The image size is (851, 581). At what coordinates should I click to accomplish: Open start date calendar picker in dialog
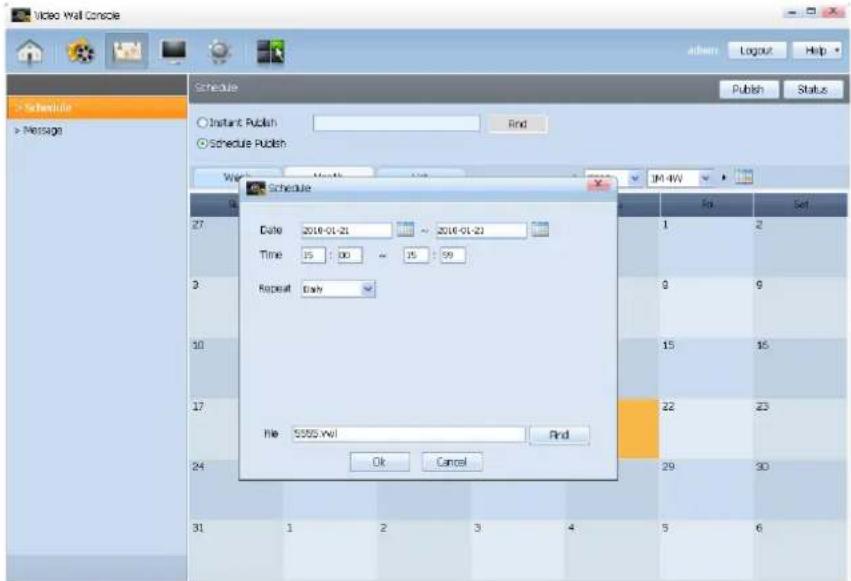click(x=405, y=229)
